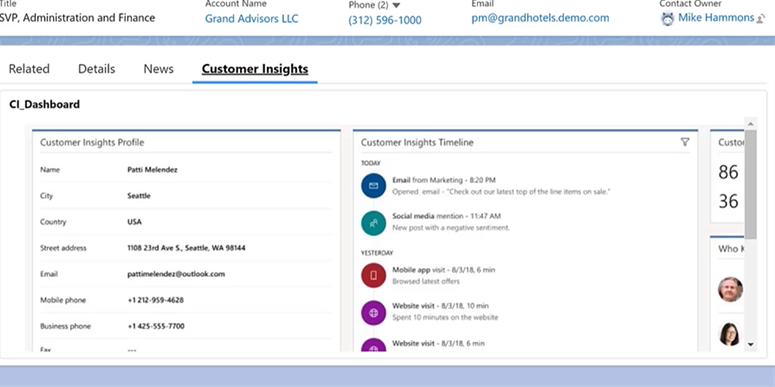Click the Customer Insights Profile card title
The height and width of the screenshot is (387, 775).
(92, 142)
